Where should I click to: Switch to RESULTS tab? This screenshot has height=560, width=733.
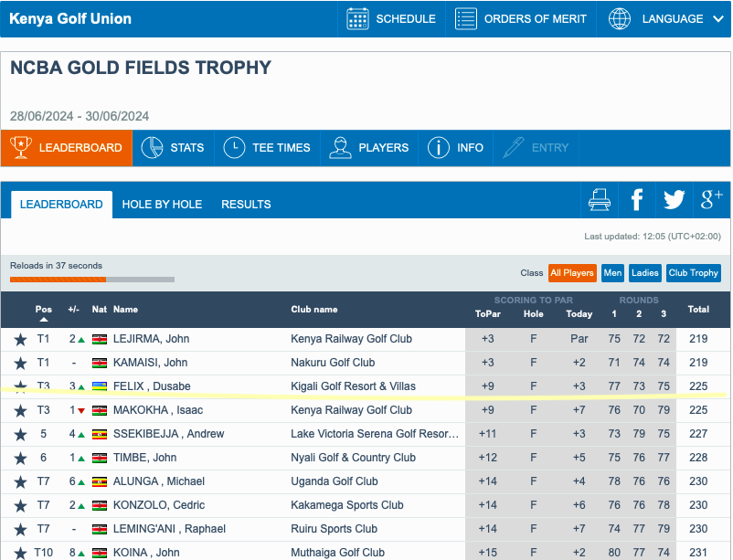pos(246,205)
